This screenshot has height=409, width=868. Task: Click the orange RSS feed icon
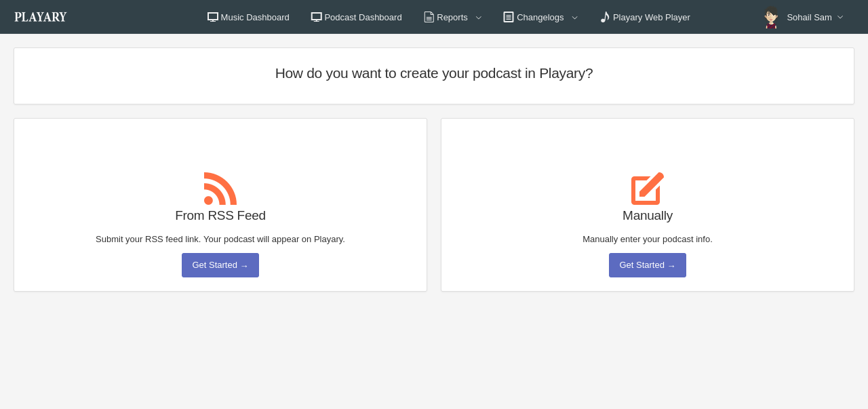point(220,188)
